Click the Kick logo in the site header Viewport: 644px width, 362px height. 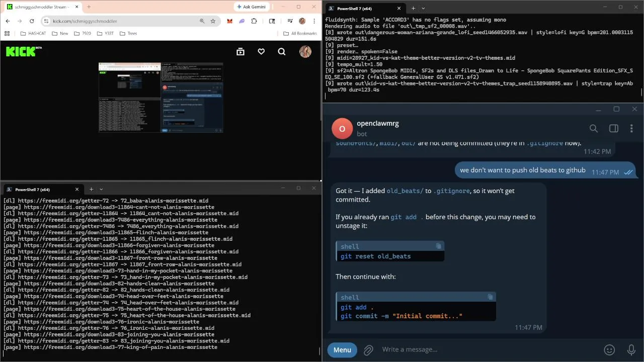point(24,51)
